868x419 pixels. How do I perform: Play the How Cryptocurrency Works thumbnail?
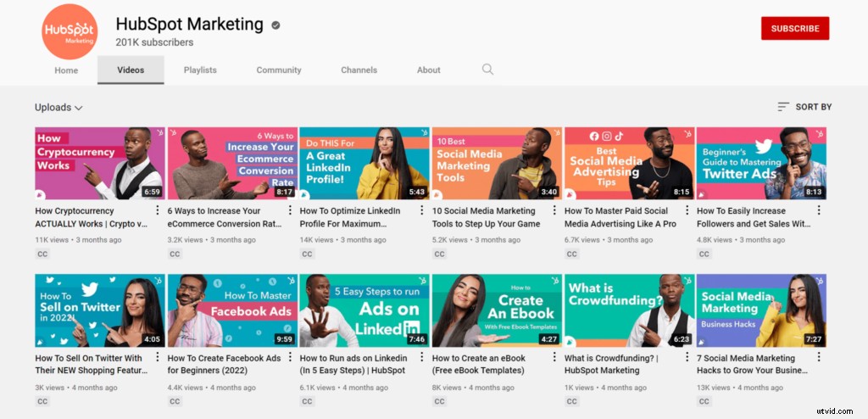coord(100,164)
